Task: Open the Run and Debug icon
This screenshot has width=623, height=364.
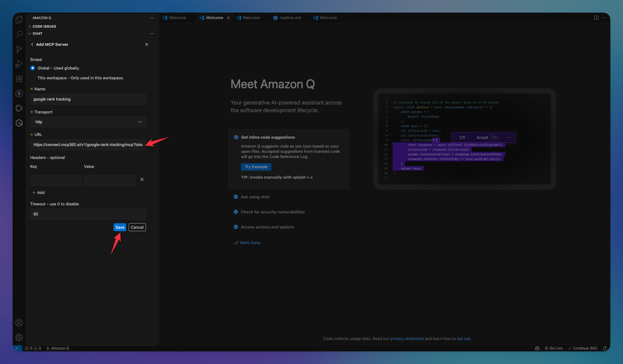Action: click(19, 64)
